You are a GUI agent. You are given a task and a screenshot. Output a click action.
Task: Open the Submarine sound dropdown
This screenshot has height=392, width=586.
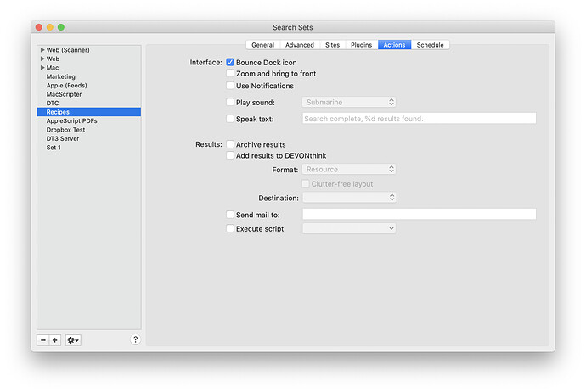(x=349, y=103)
